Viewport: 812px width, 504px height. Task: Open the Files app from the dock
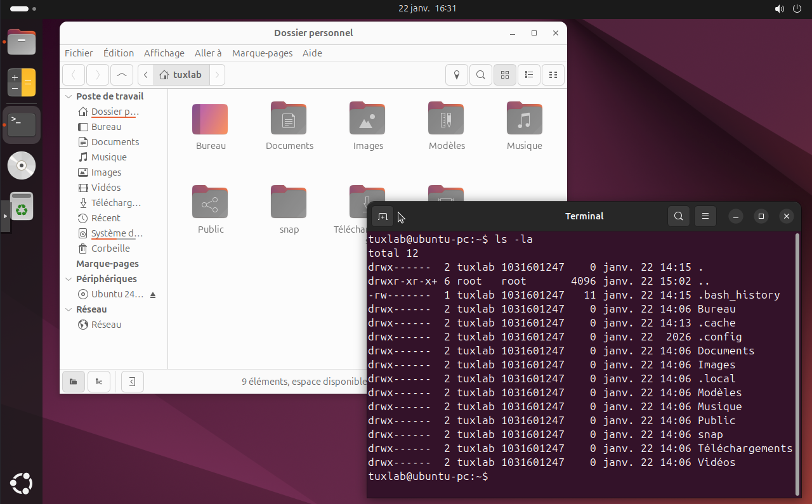point(22,42)
